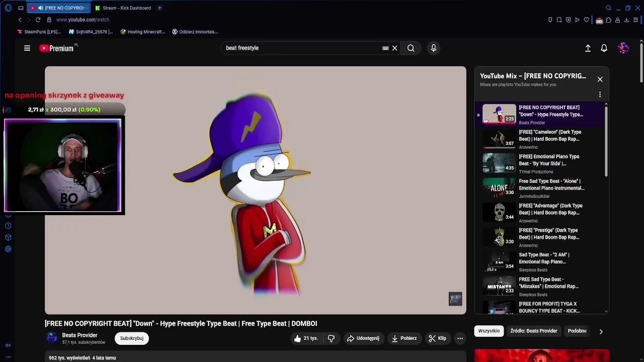The image size is (644, 362).
Task: Open the on-screen keyboard in search
Action: [x=385, y=48]
